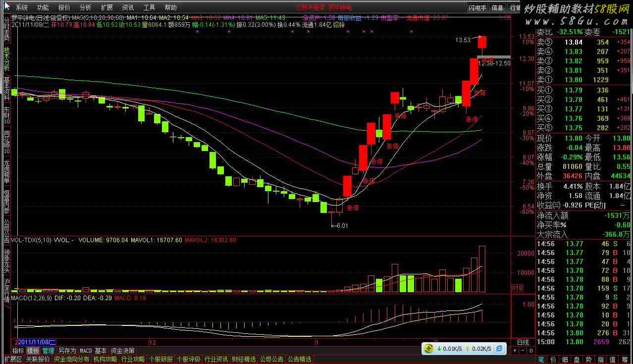Open the 日线 period selector
This screenshot has height=364, width=633.
523,342
